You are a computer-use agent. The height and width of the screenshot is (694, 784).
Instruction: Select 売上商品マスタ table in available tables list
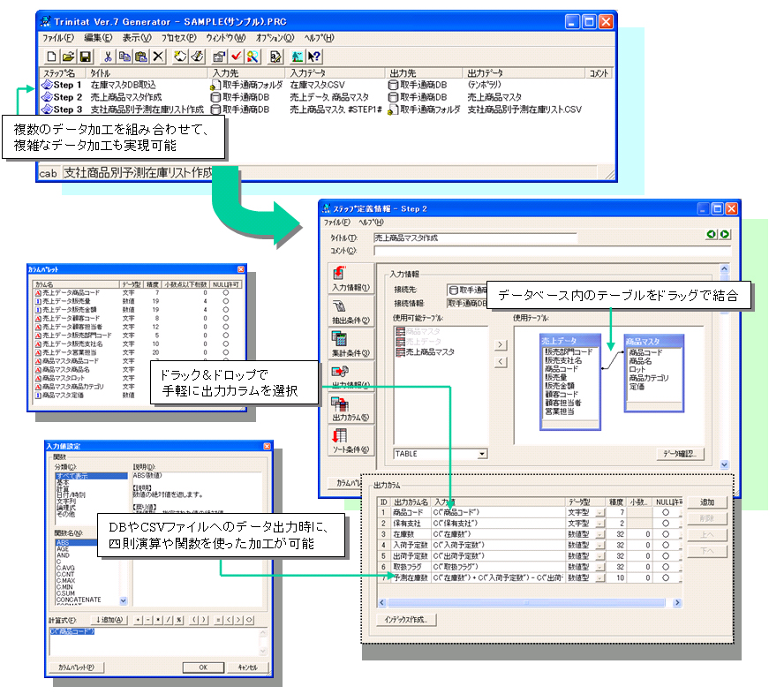pos(425,352)
